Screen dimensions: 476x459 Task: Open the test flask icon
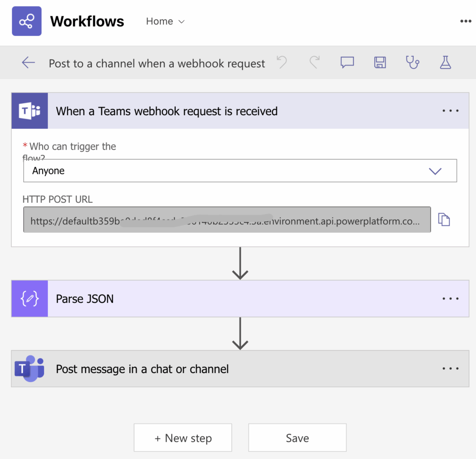[445, 63]
